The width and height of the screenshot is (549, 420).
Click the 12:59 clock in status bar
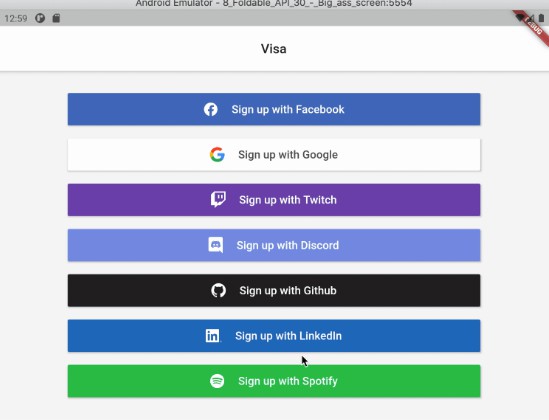click(16, 18)
